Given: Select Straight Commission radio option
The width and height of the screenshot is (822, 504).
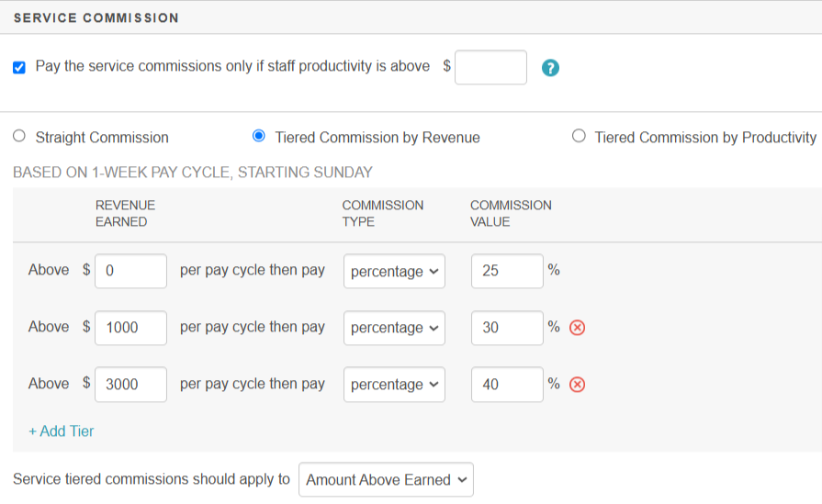Looking at the screenshot, I should click(19, 137).
